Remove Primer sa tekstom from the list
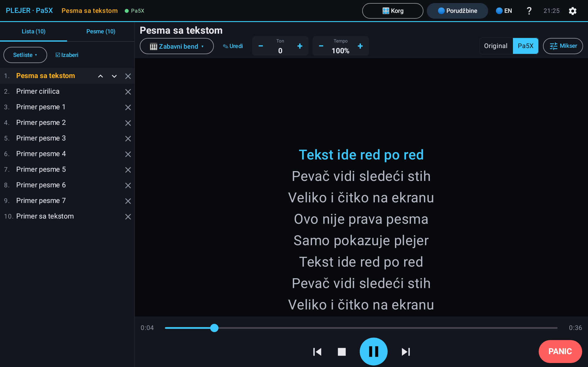 tap(128, 217)
